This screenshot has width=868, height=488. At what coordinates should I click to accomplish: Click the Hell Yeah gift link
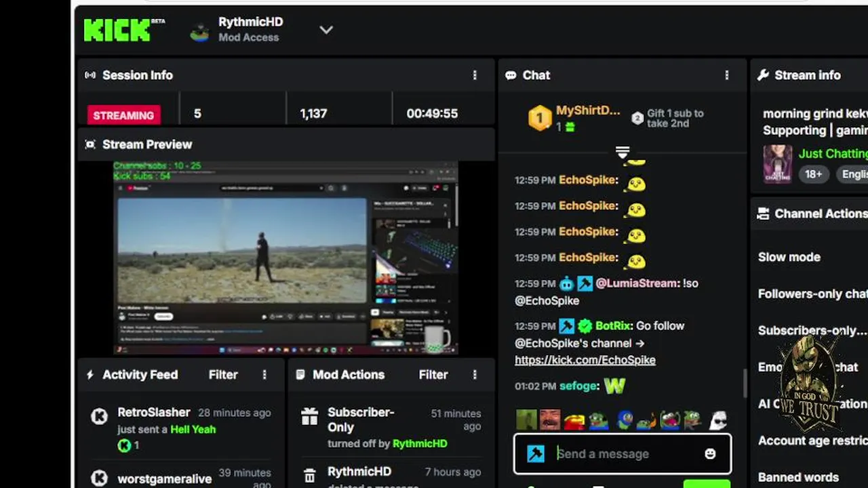(193, 429)
